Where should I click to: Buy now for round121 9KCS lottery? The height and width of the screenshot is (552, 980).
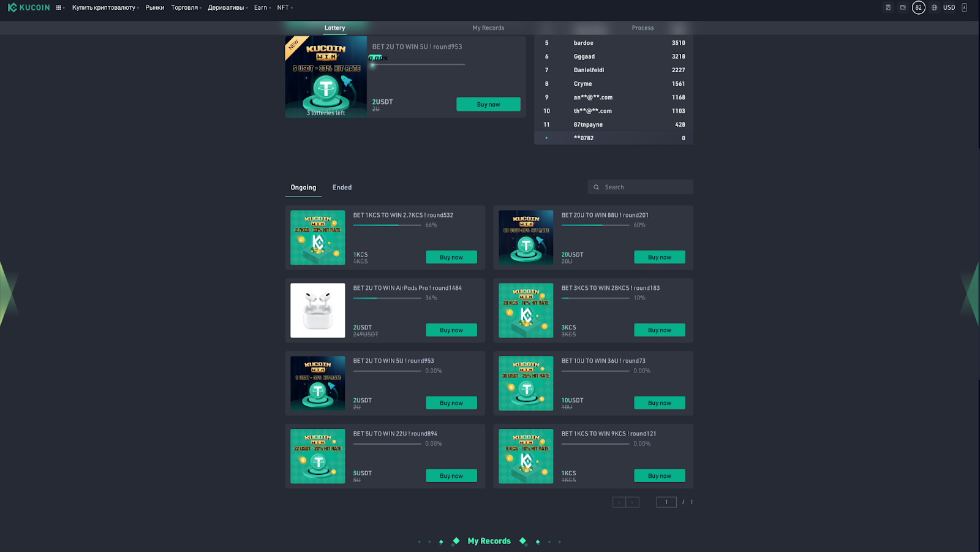pyautogui.click(x=660, y=476)
